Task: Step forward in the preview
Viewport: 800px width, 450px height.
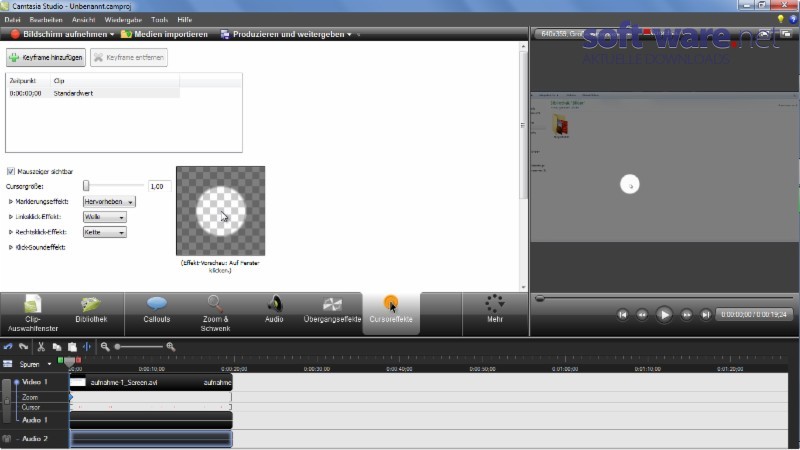Action: tap(687, 315)
